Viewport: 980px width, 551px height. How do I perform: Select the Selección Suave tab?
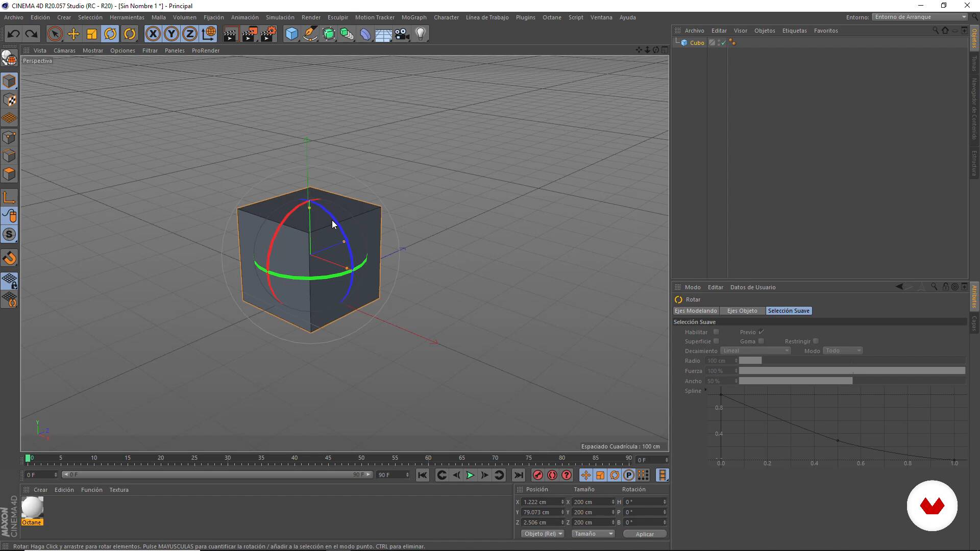tap(789, 311)
